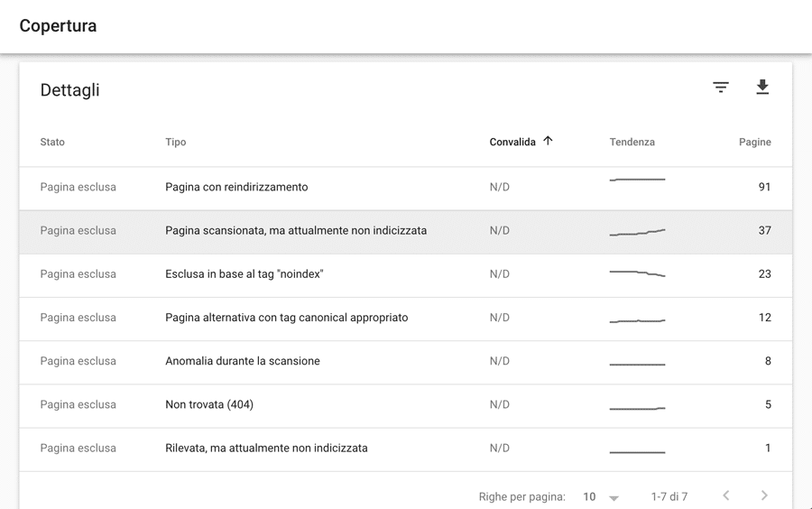This screenshot has width=812, height=509.
Task: Click the '1-7 di 7' pagination text
Action: pyautogui.click(x=669, y=496)
